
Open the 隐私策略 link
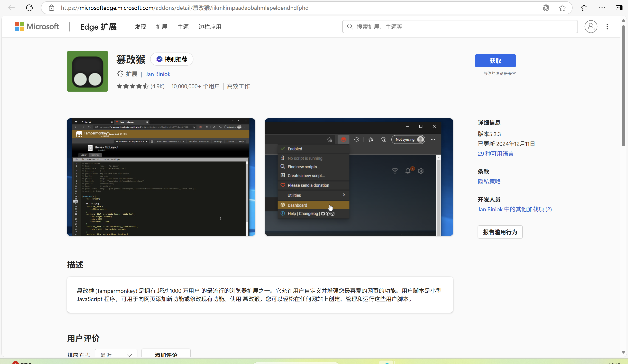click(489, 181)
